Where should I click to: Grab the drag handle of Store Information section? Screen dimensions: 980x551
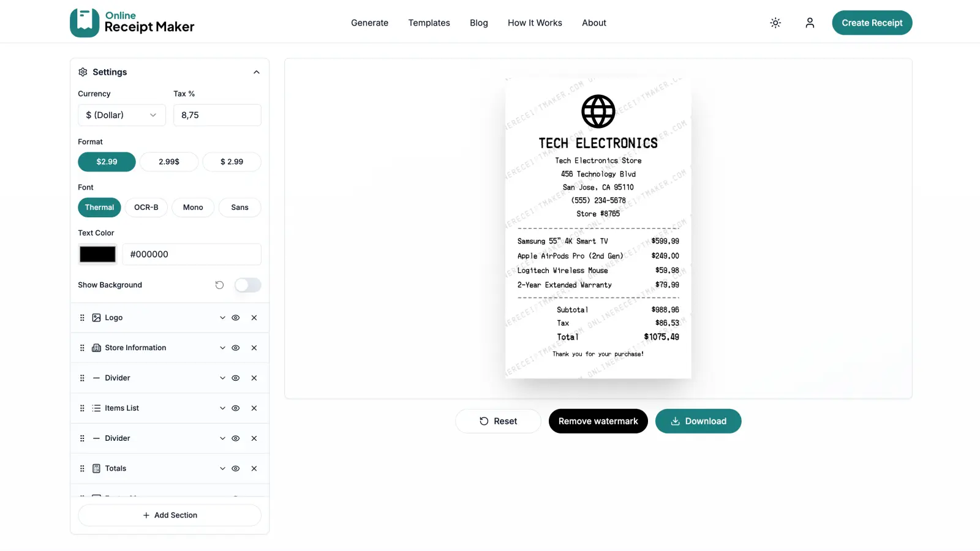[x=82, y=348]
